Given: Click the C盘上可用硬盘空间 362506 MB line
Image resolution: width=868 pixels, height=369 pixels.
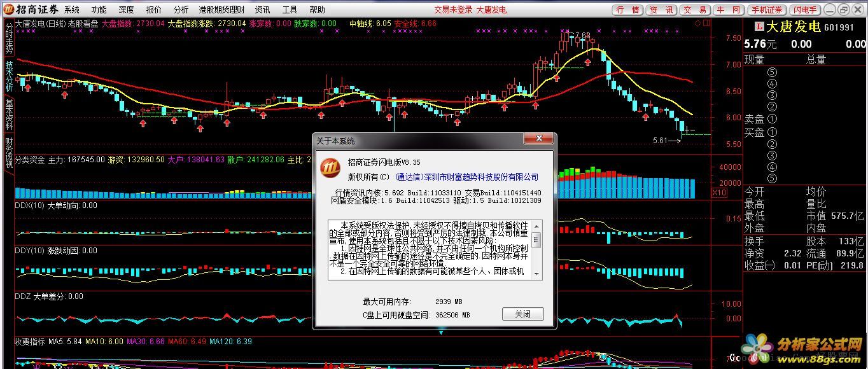Looking at the screenshot, I should tap(417, 315).
